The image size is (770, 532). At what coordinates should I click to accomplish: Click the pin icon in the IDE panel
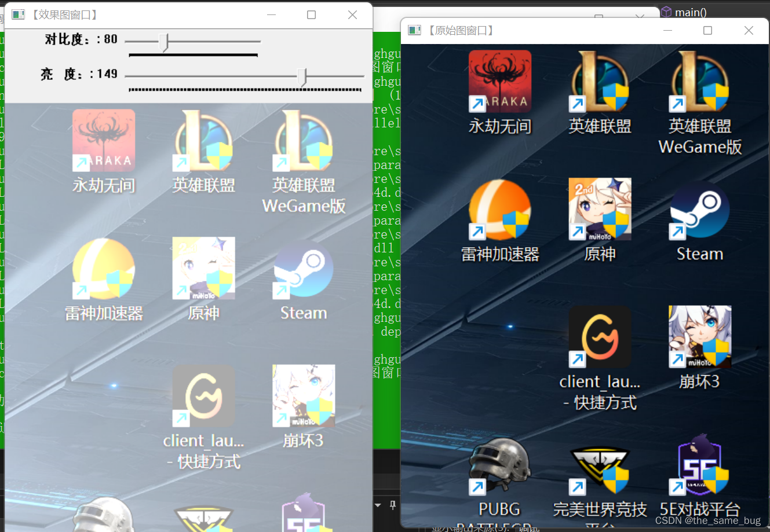coord(393,505)
